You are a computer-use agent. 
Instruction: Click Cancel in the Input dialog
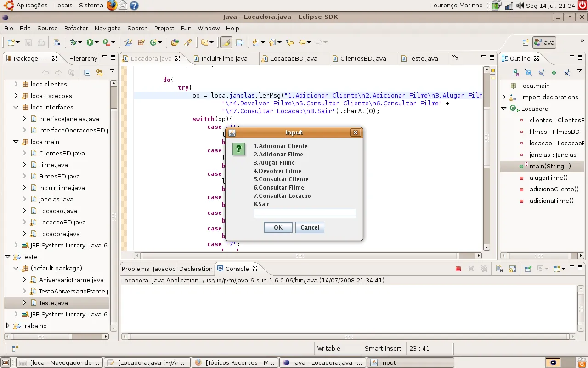tap(310, 227)
